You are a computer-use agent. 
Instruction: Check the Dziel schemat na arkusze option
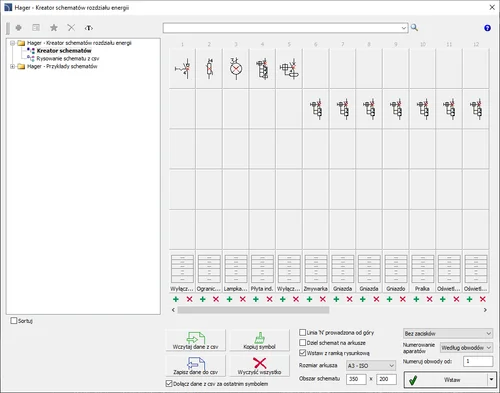pyautogui.click(x=303, y=343)
